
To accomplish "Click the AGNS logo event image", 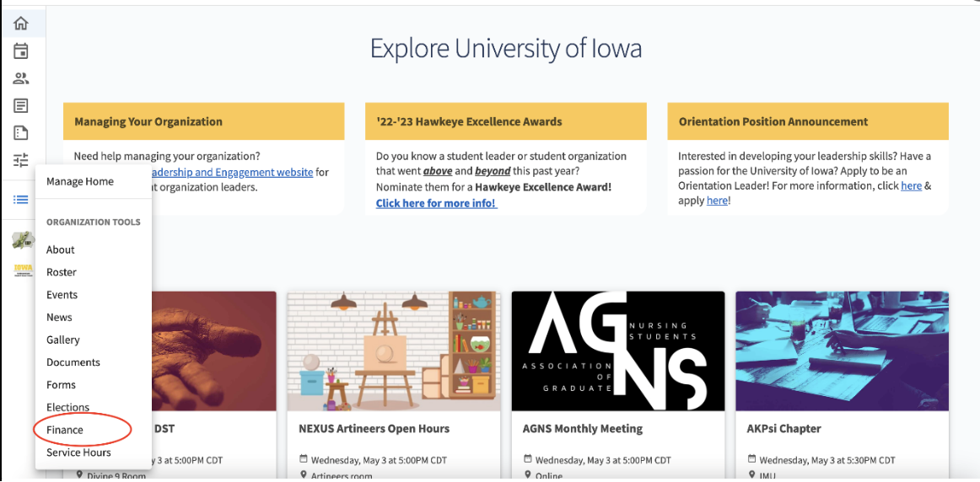I will coord(618,351).
